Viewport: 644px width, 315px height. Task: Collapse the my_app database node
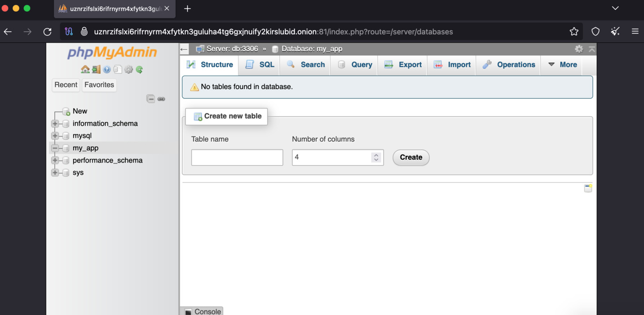click(55, 148)
